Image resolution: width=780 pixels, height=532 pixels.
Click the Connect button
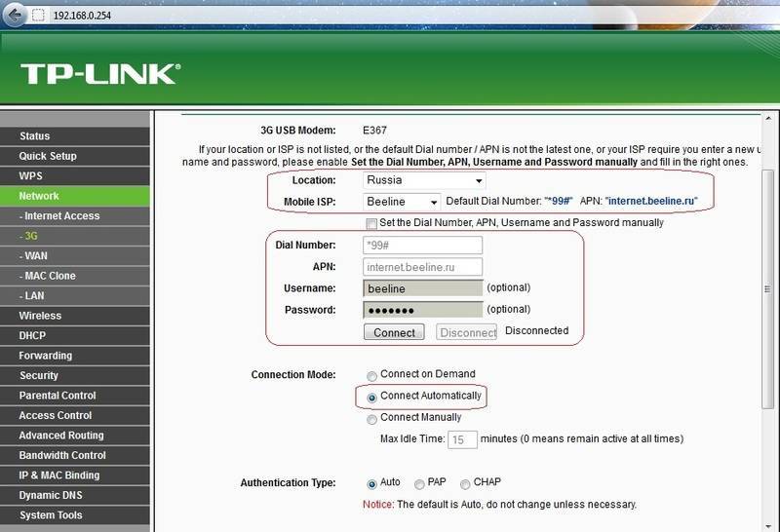[394, 332]
